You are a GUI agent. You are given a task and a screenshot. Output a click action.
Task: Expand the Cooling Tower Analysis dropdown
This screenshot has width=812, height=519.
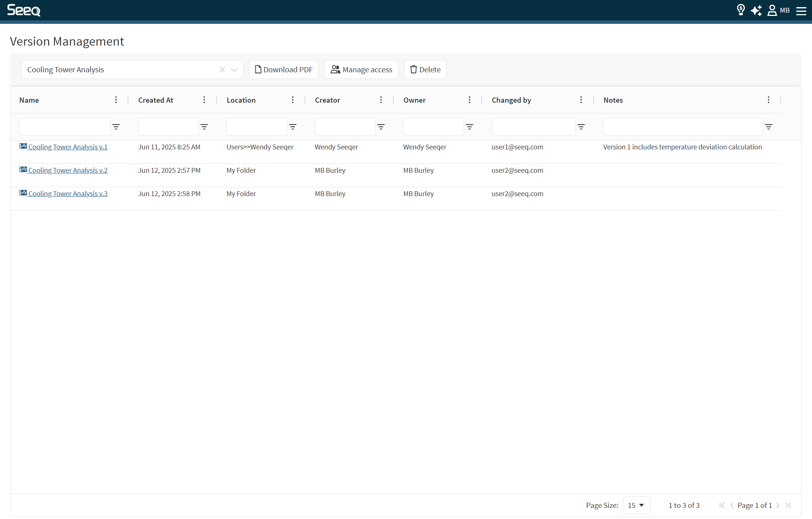click(x=234, y=70)
